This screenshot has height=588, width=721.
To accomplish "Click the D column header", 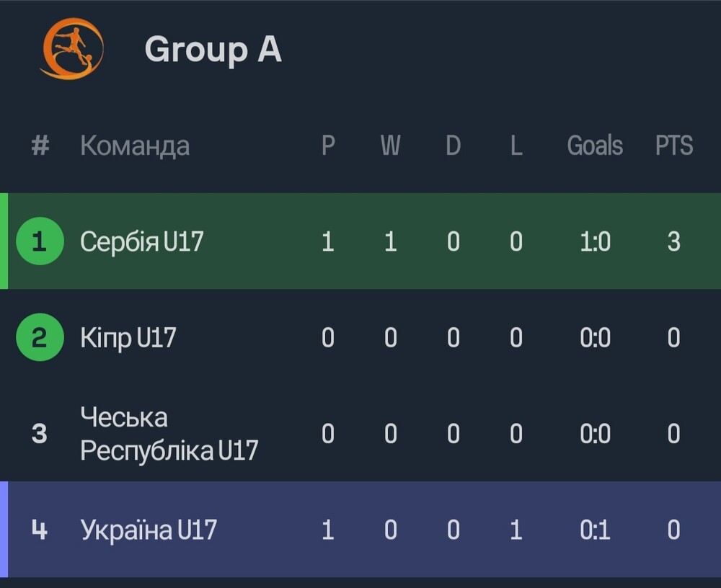I will point(454,146).
